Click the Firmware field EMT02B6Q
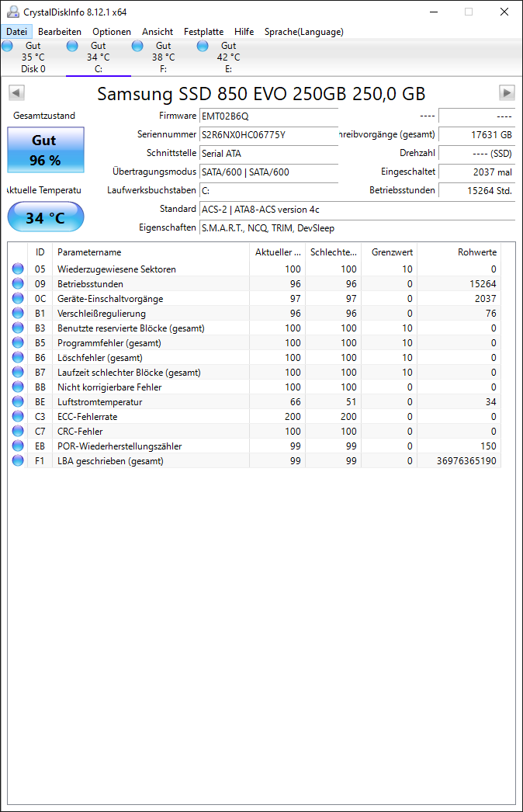523x812 pixels. [x=268, y=116]
